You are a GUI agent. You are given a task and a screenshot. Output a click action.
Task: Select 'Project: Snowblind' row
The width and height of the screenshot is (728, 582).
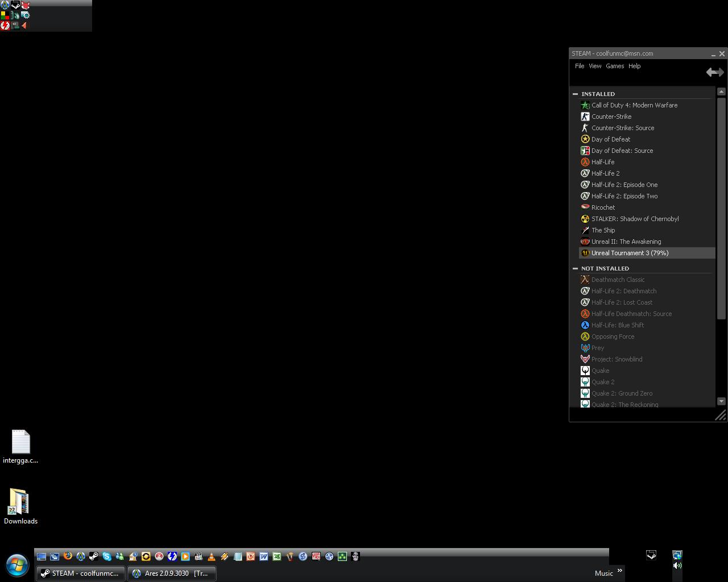tap(647, 359)
